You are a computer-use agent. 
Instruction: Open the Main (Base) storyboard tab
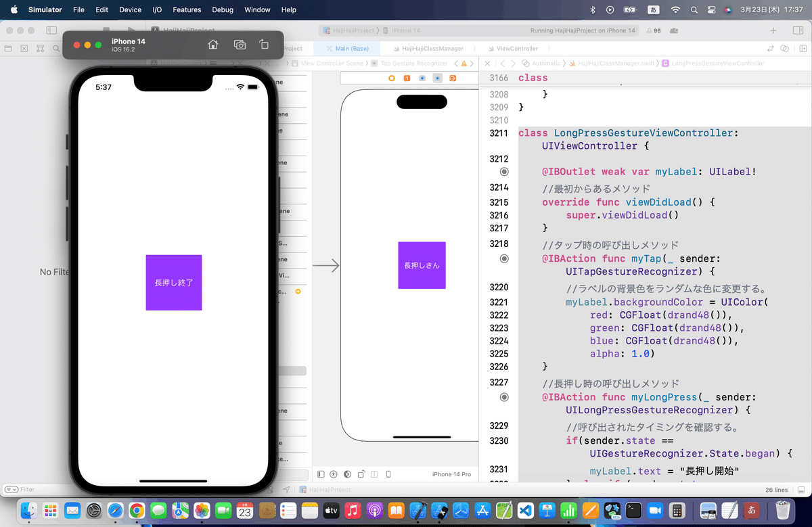(x=346, y=49)
